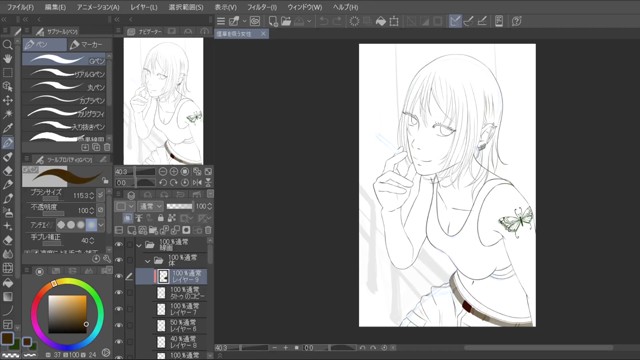Click the Transform scale icon in command bar
The height and width of the screenshot is (360, 640).
[394, 21]
